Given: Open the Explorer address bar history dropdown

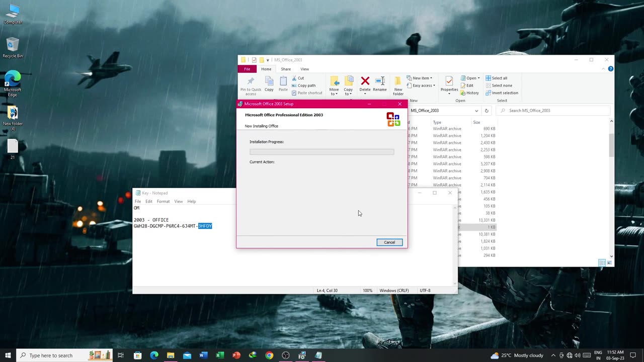Looking at the screenshot, I should coord(476,111).
